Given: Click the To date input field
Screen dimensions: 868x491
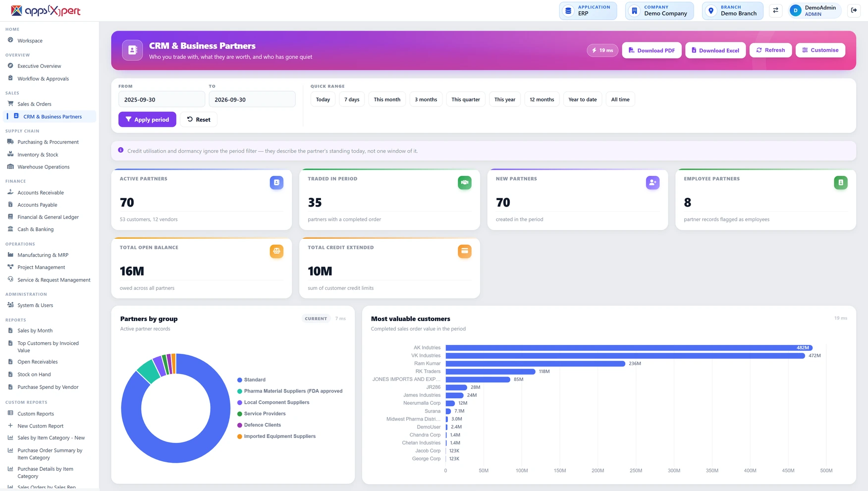Looking at the screenshot, I should [252, 99].
